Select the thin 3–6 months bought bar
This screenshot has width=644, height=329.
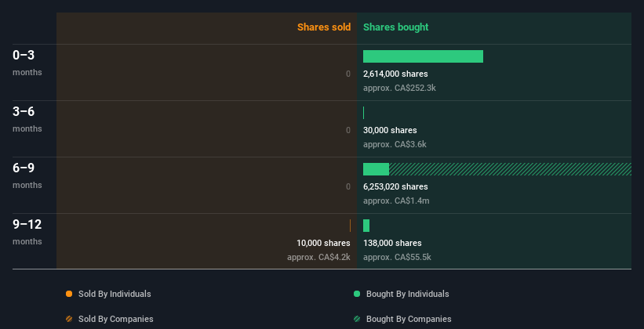point(363,113)
